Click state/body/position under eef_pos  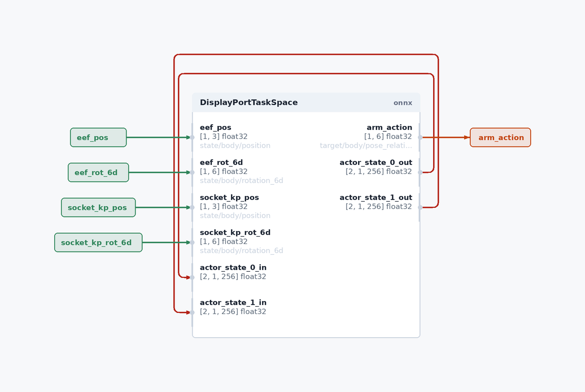coord(235,146)
